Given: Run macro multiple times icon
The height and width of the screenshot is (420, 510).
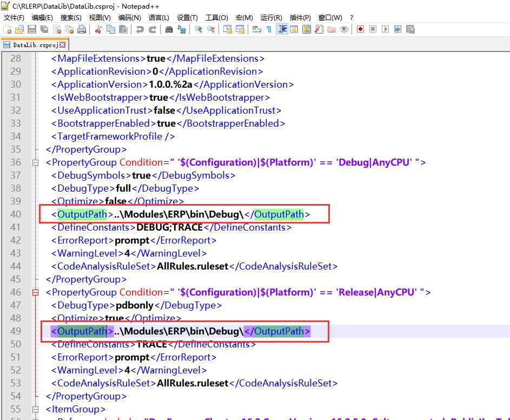Looking at the screenshot, I should point(398,30).
